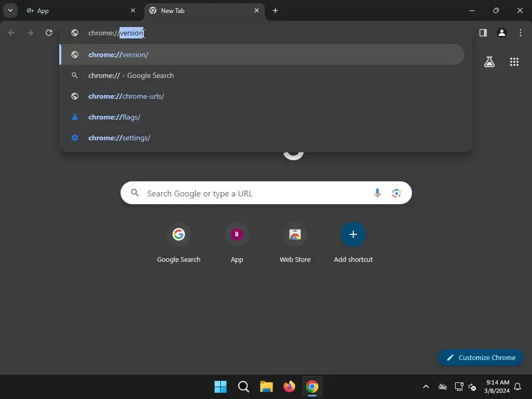532x399 pixels.
Task: Close the App tab
Action: [x=133, y=10]
